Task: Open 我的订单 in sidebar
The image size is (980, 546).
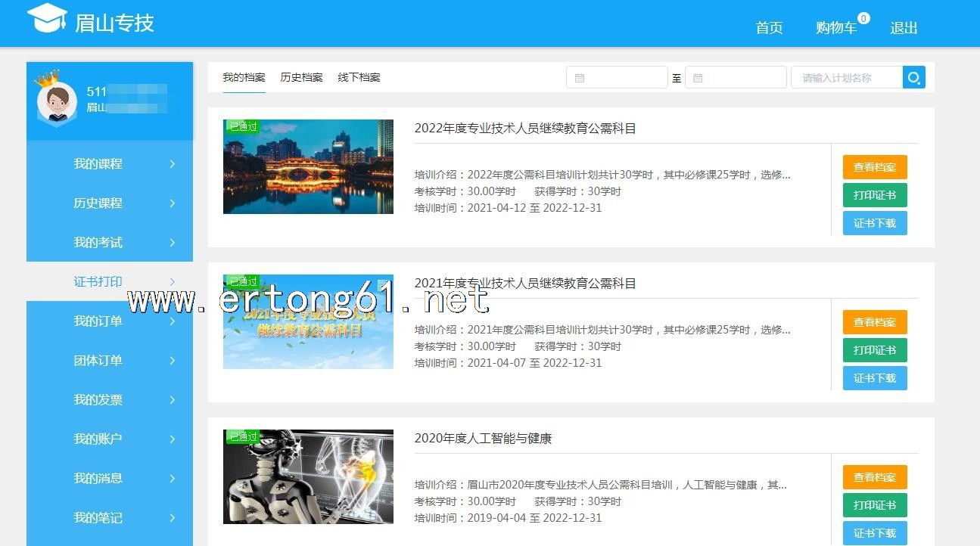Action: click(x=98, y=321)
